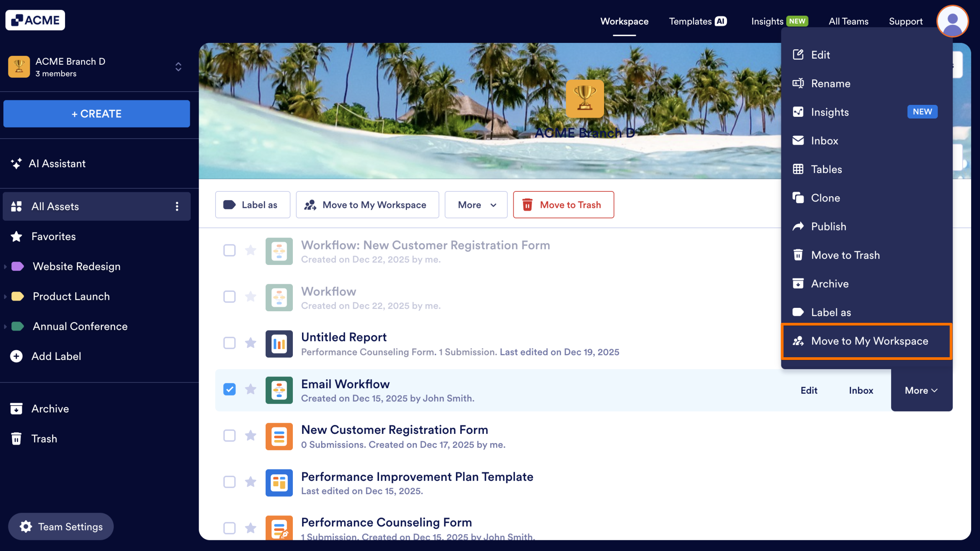980x551 pixels.
Task: Open the More dropdown in bulk toolbar
Action: pos(476,205)
